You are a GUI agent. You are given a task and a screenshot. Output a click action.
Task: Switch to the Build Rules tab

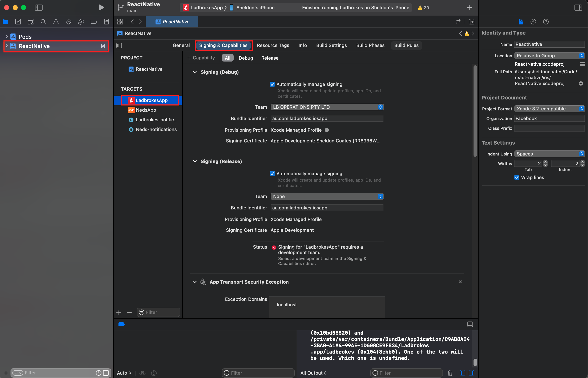[406, 46]
